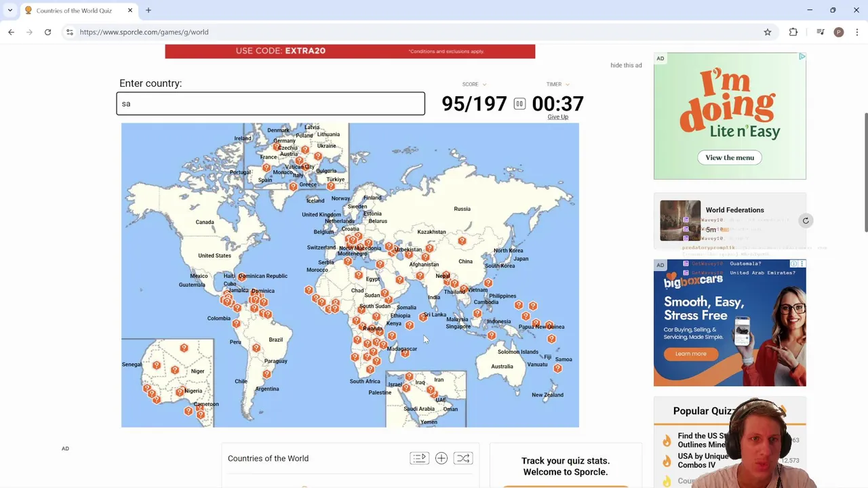Click the New Zealand map label

point(547,394)
